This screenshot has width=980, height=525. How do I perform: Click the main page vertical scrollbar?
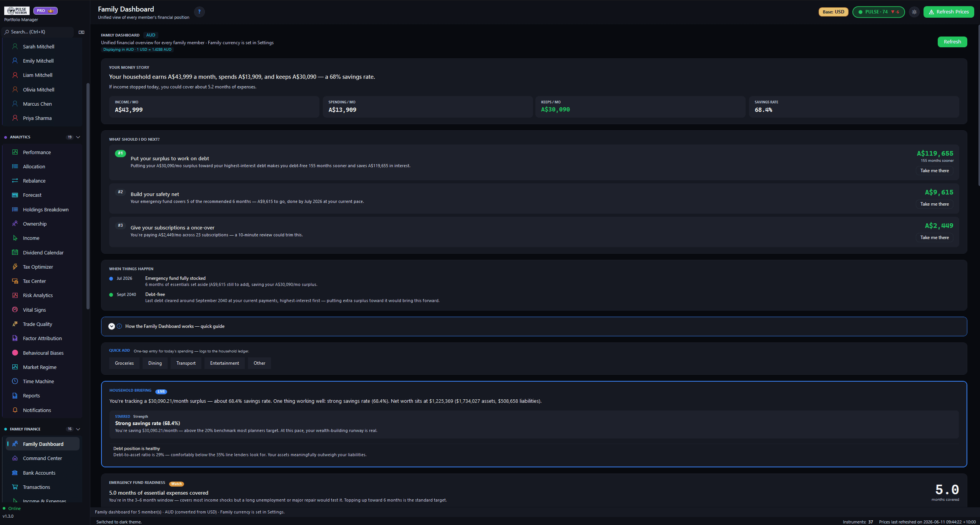(x=978, y=106)
